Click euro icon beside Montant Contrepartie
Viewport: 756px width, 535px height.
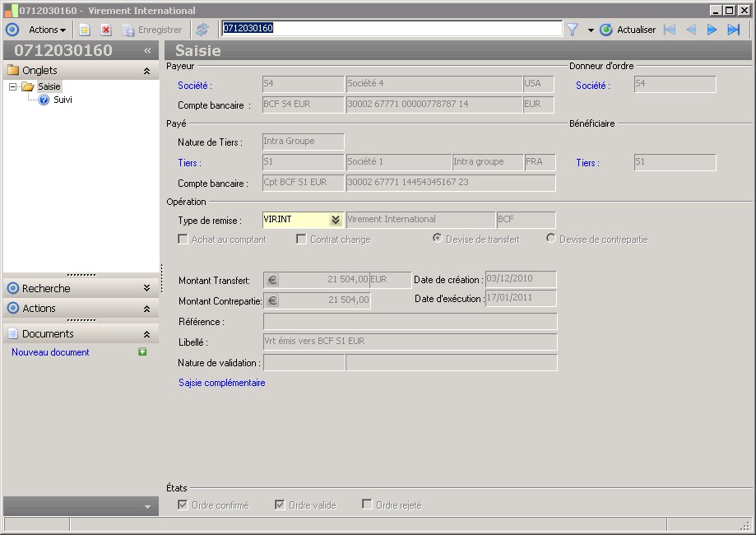(272, 300)
